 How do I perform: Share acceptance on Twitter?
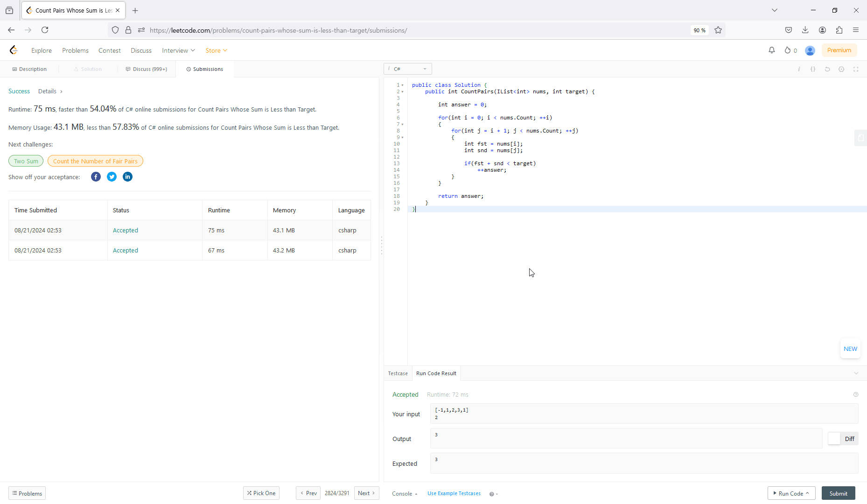pyautogui.click(x=112, y=176)
